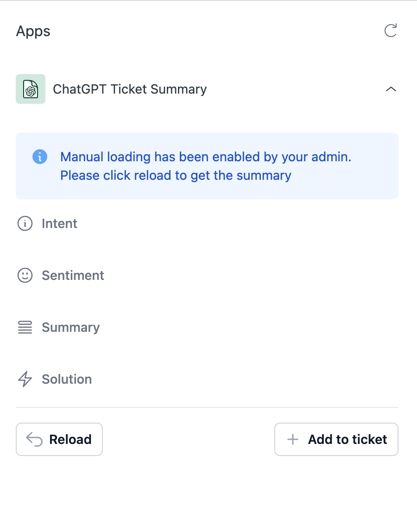This screenshot has height=532, width=417.
Task: Select the Summary label
Action: [x=70, y=328]
